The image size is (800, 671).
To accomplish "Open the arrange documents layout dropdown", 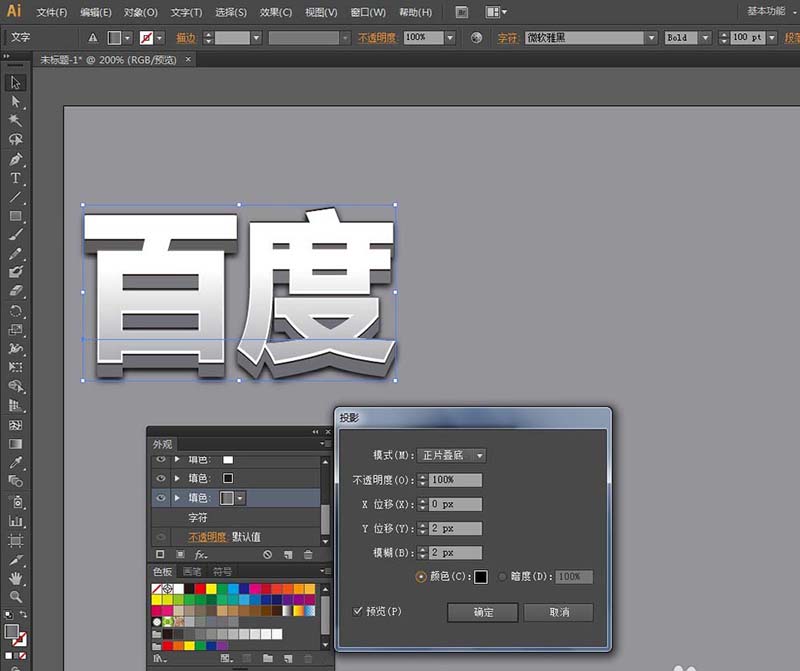I will coord(496,12).
